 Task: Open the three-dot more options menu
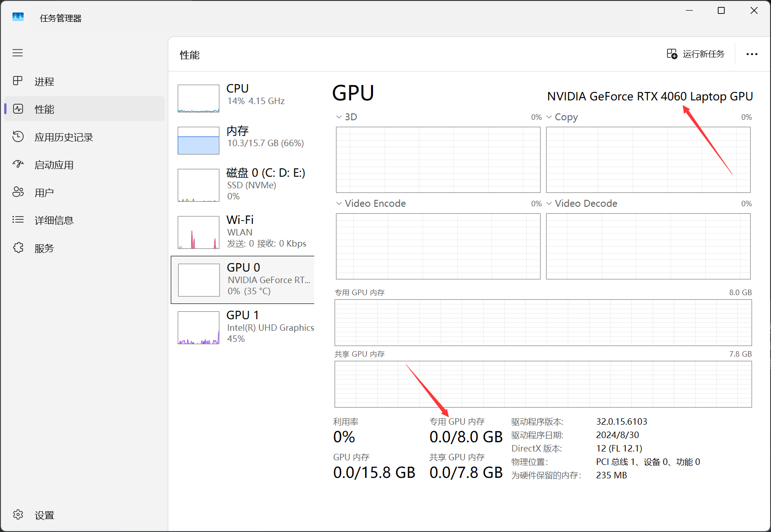pos(752,54)
